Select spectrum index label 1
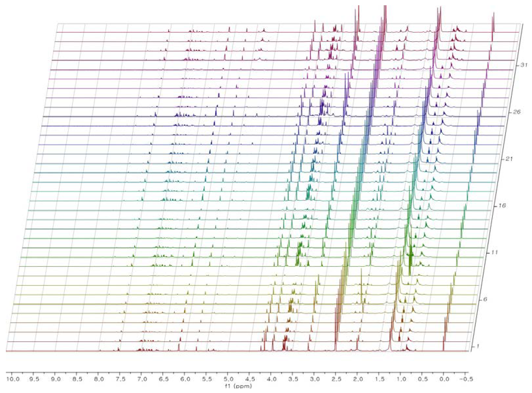Screen dimensions: 532x393 click(x=478, y=346)
